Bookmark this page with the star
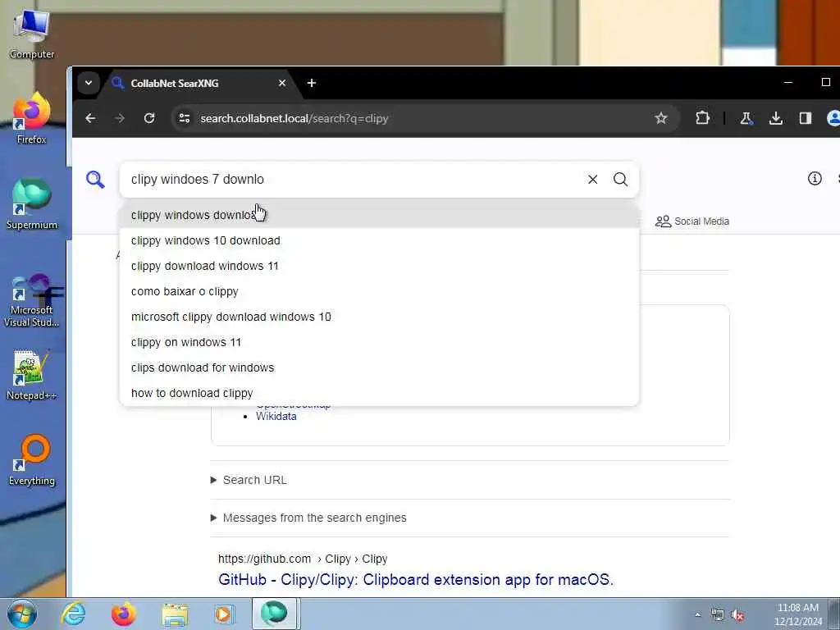Image resolution: width=840 pixels, height=630 pixels. [x=660, y=118]
